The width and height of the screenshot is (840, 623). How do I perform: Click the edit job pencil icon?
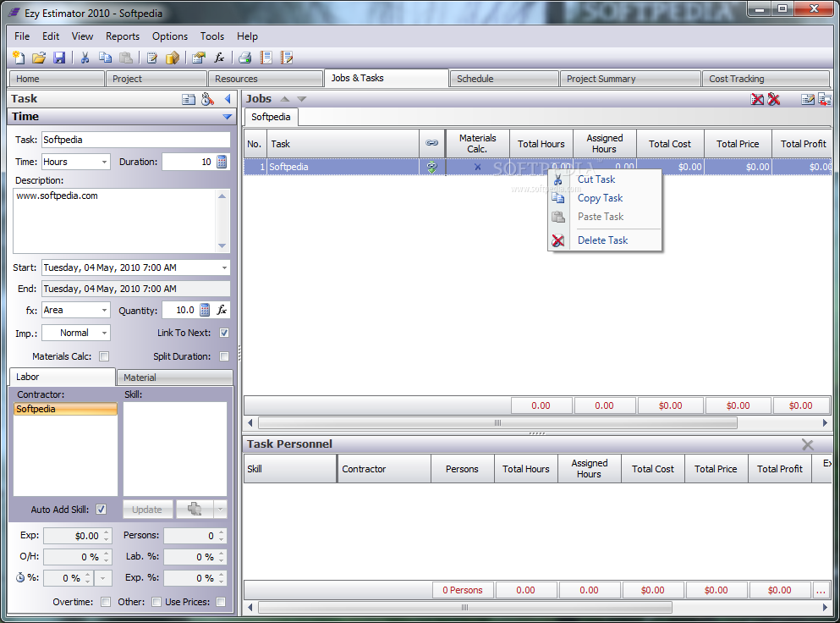808,99
